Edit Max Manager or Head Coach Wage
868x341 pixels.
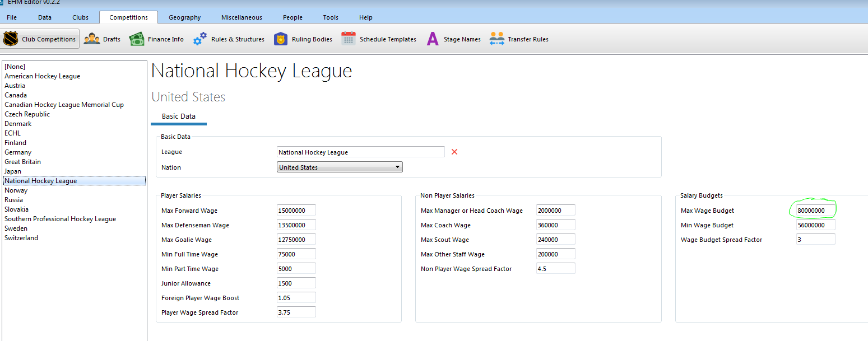[x=556, y=211]
